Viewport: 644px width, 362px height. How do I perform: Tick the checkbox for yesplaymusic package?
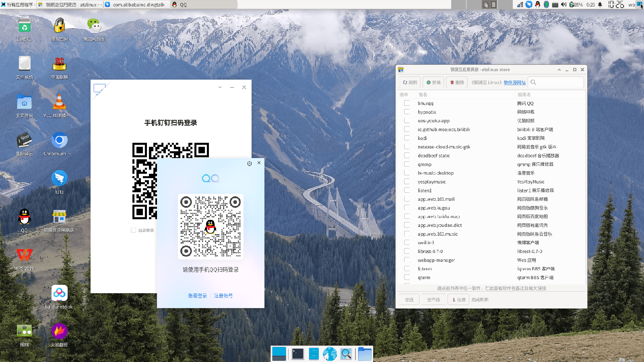coord(407,181)
